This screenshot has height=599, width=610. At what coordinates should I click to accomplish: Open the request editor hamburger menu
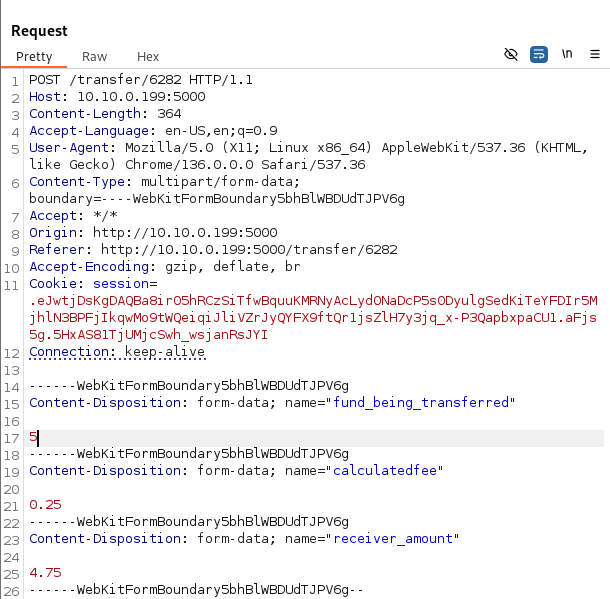tap(595, 54)
